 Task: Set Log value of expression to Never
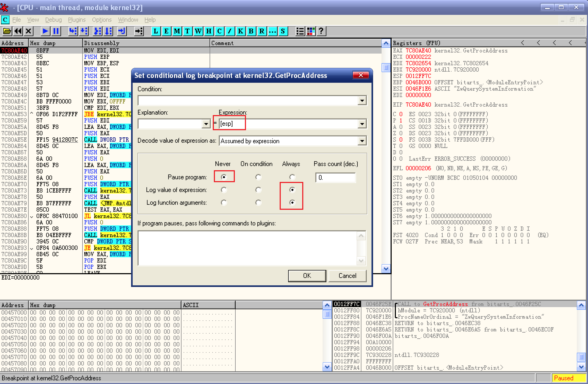tap(224, 190)
